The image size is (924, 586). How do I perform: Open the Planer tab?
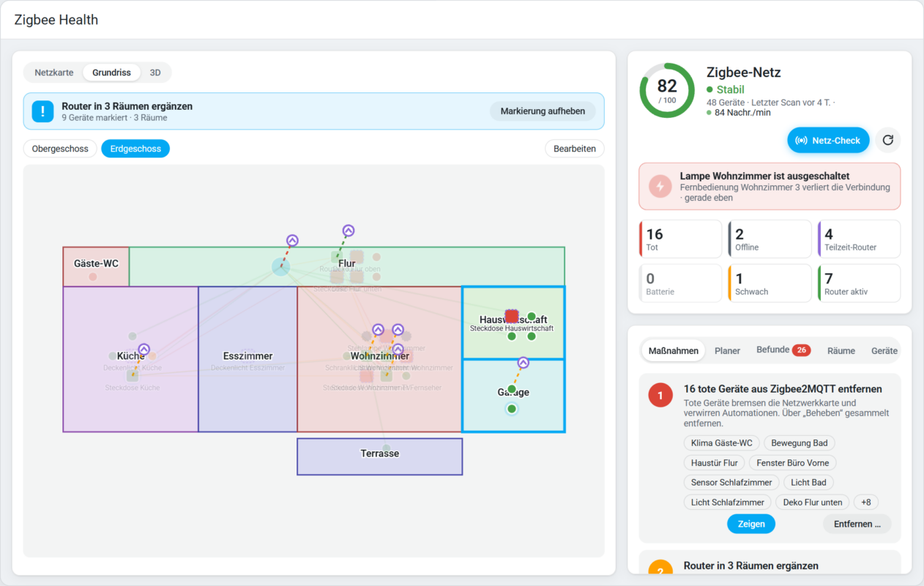(x=728, y=351)
